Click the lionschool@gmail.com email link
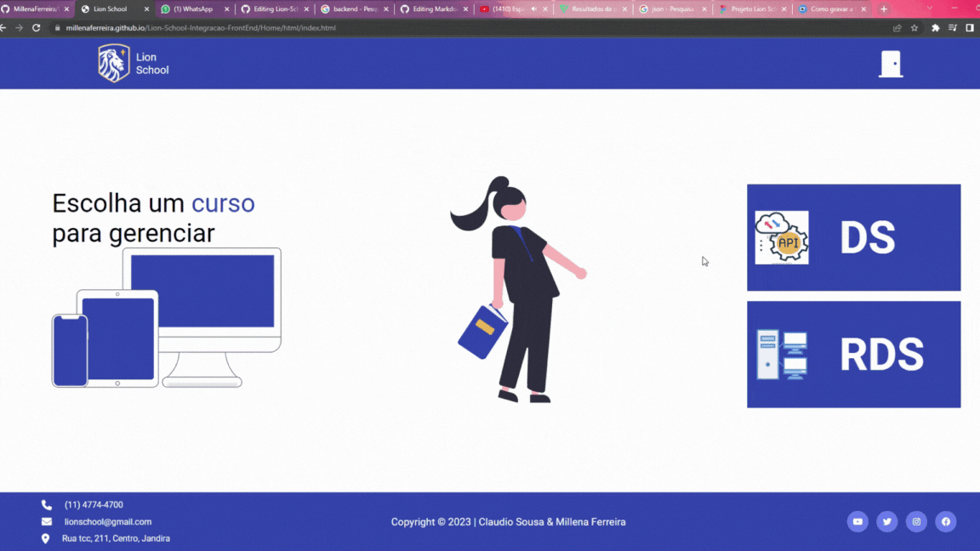The image size is (980, 551). point(108,521)
